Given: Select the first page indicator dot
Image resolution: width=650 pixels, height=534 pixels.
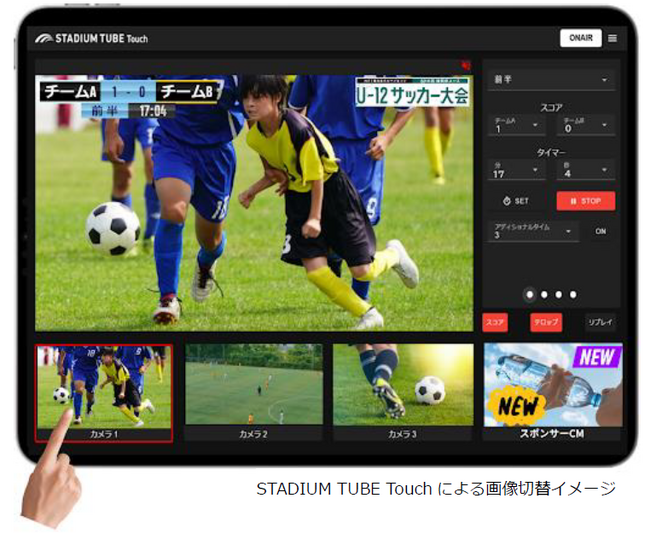Looking at the screenshot, I should click(529, 295).
